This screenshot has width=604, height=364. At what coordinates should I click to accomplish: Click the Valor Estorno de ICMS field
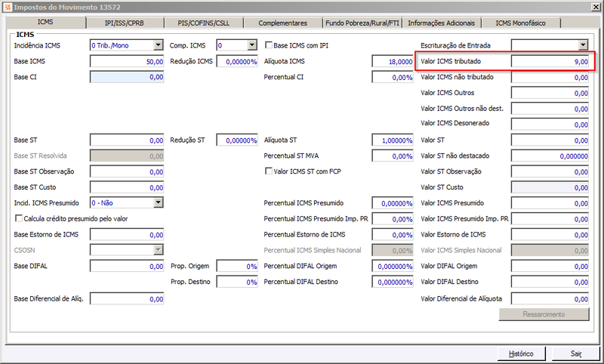pos(550,235)
